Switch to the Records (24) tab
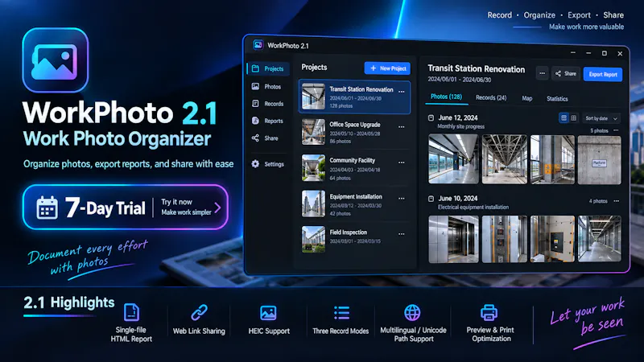The height and width of the screenshot is (362, 644). point(491,97)
